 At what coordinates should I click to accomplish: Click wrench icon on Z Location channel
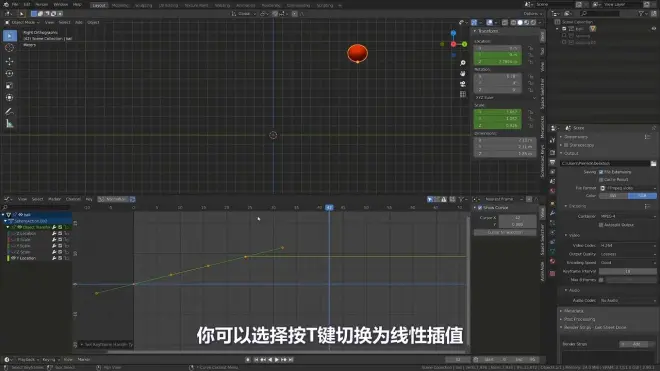pos(54,233)
